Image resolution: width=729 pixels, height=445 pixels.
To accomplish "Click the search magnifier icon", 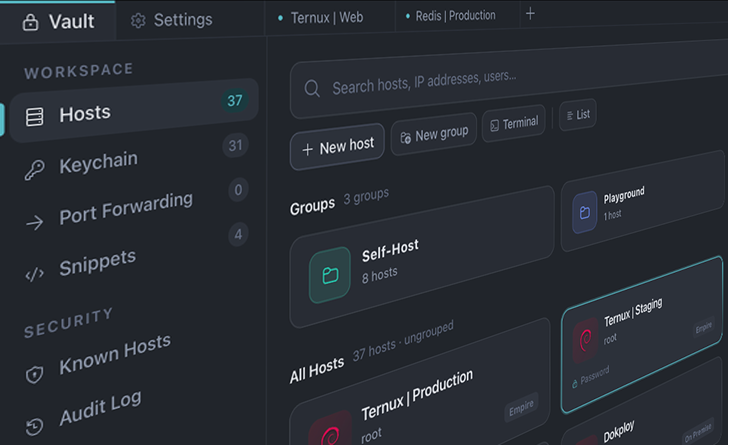I will coord(312,88).
